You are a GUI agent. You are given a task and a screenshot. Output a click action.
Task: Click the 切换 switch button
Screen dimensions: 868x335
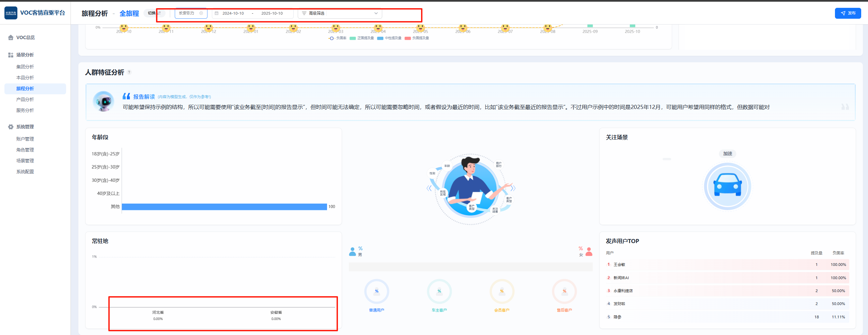154,13
